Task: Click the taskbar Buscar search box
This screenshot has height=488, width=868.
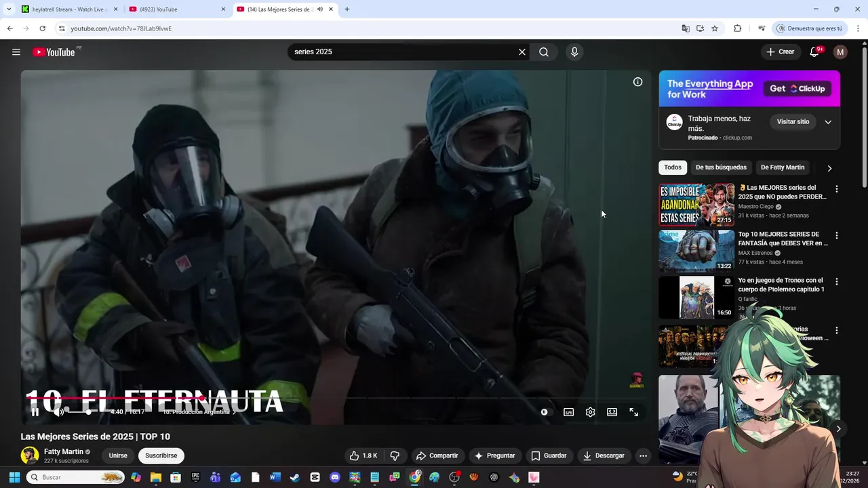Action: 76,477
